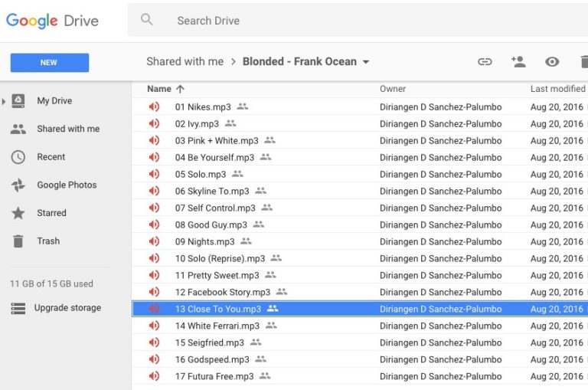Sort by Name column header
Screen dimensions: 588x390
pos(159,89)
